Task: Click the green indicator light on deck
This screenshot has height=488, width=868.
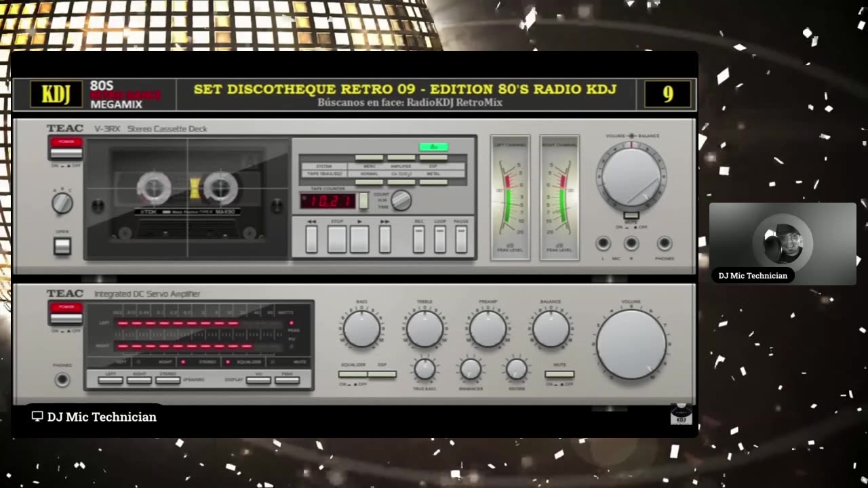Action: (x=433, y=146)
